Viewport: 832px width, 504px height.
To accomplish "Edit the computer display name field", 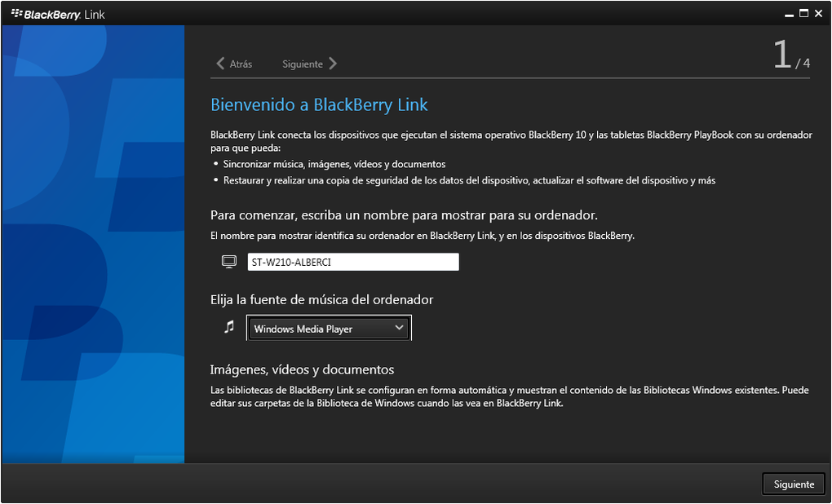I will coord(353,262).
